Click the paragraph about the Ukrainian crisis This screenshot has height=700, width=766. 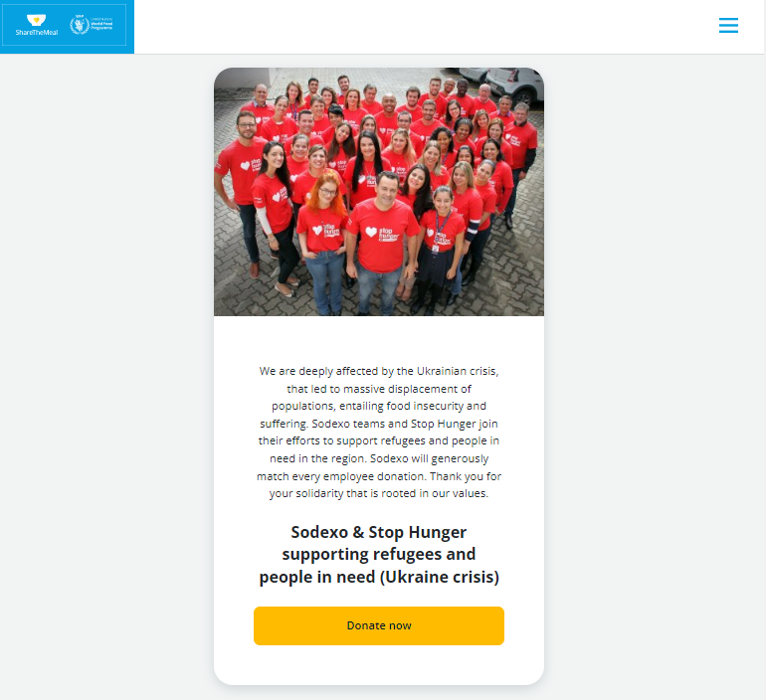click(x=379, y=432)
